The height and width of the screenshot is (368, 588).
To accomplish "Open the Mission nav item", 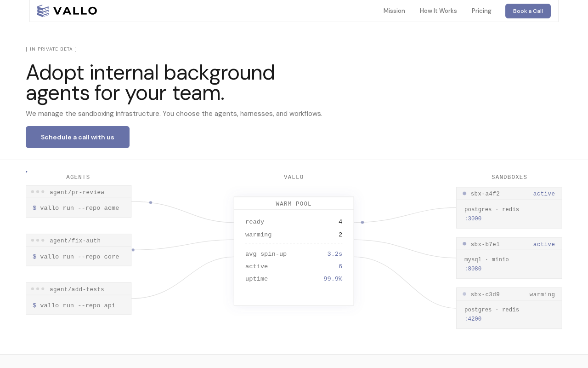I will coord(394,11).
